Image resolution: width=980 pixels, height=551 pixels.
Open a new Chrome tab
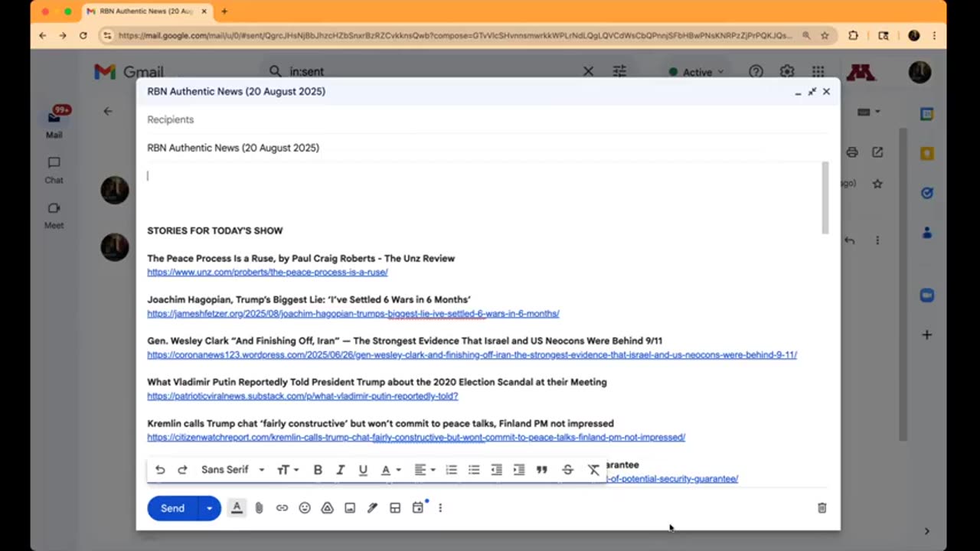[224, 11]
